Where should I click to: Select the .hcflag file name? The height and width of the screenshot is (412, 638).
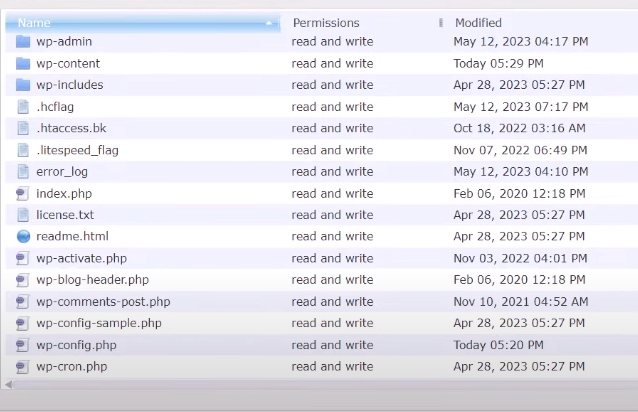click(x=55, y=107)
